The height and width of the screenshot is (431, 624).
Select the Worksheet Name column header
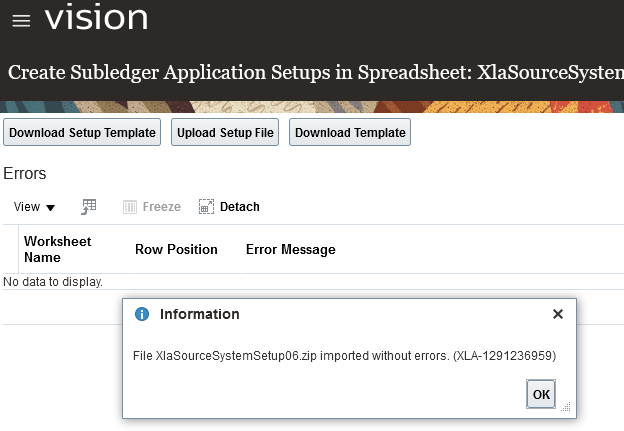pyautogui.click(x=58, y=249)
